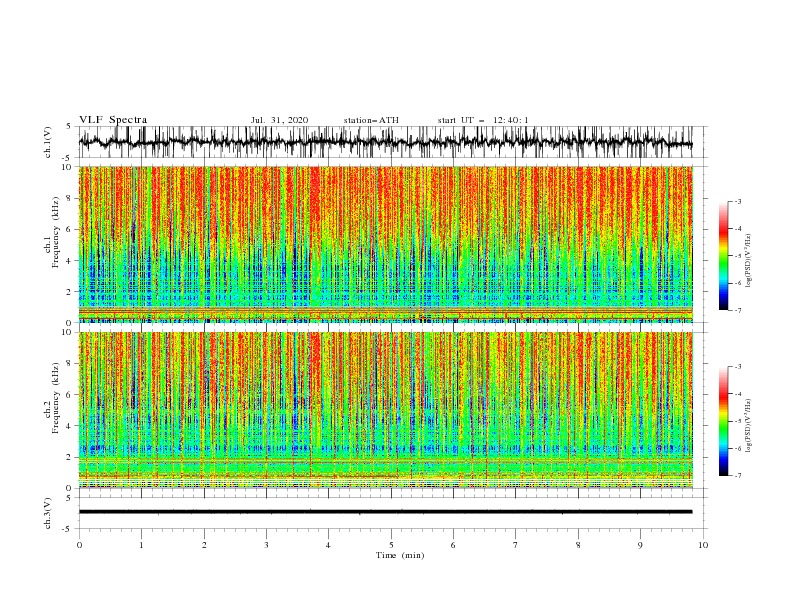Click inside the ch.1 spectrogram panel

tap(385, 244)
